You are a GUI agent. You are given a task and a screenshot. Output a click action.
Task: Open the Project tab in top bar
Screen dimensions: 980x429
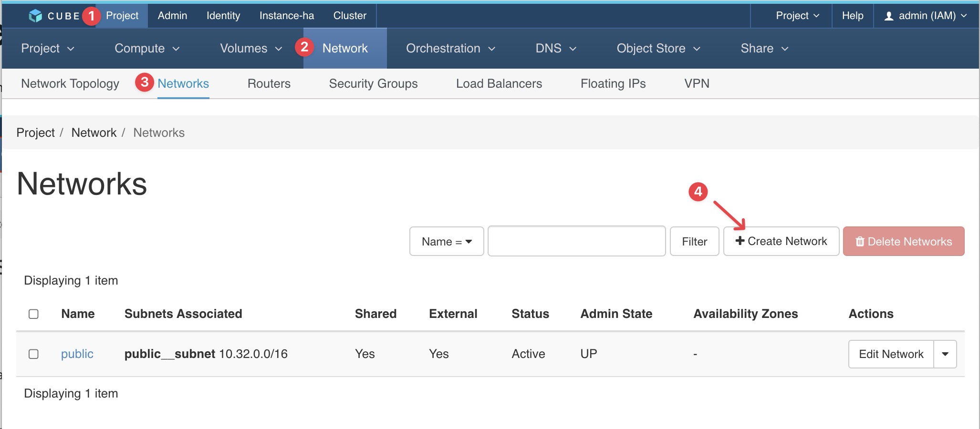point(122,16)
